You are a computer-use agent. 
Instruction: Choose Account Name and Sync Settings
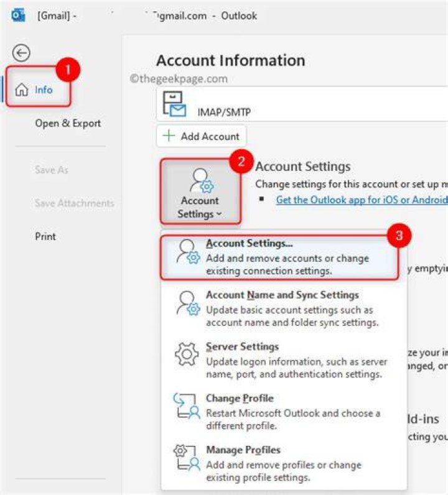pos(283,308)
